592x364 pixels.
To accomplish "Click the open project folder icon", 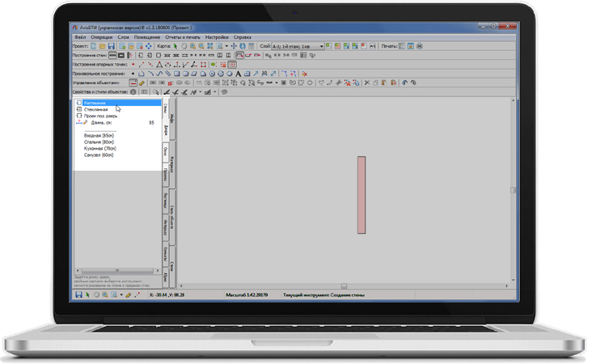I will (x=104, y=46).
